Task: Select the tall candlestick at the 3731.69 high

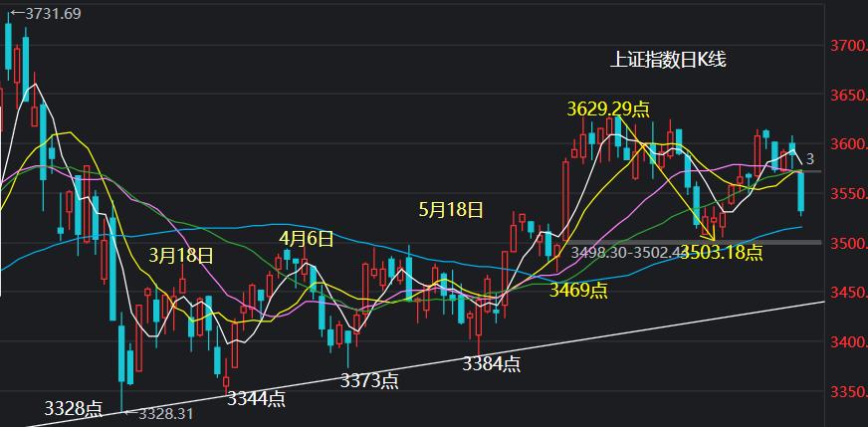Action: pos(8,47)
